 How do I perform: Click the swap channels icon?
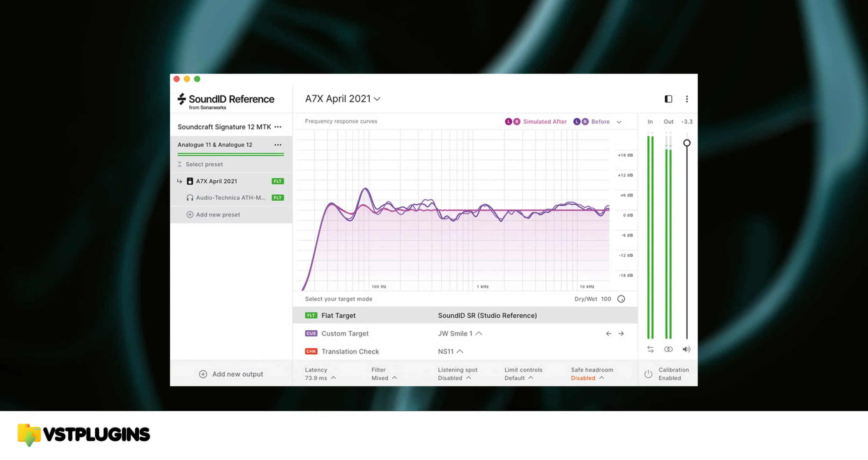tap(650, 349)
